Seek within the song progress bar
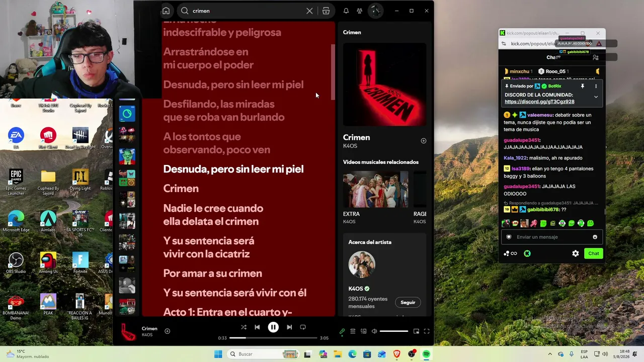This screenshot has width=644, height=362. click(x=274, y=338)
